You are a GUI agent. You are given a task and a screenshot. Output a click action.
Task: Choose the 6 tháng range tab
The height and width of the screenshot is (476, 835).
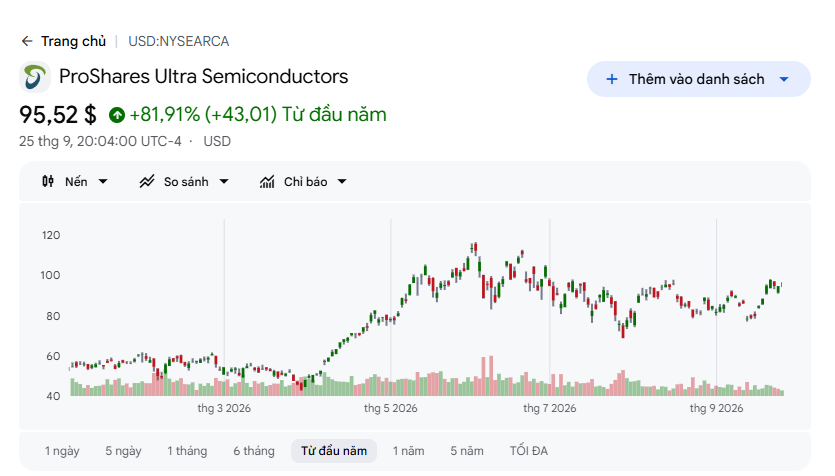(254, 451)
